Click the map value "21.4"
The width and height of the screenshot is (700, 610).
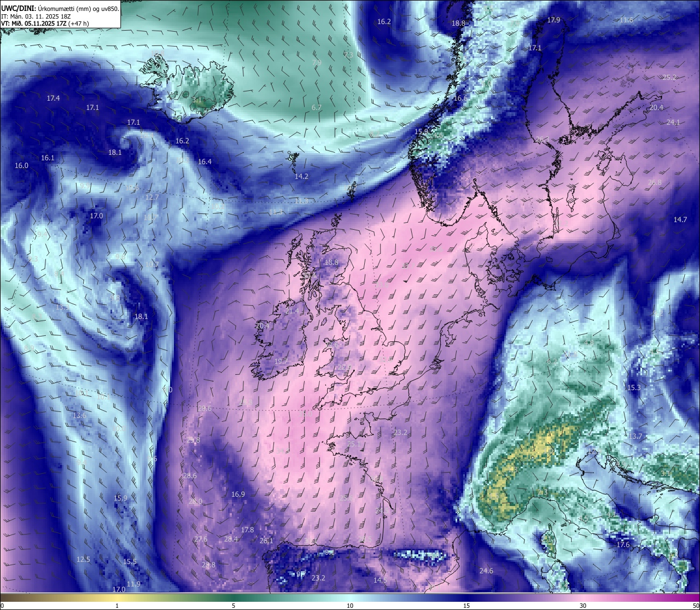(292, 311)
